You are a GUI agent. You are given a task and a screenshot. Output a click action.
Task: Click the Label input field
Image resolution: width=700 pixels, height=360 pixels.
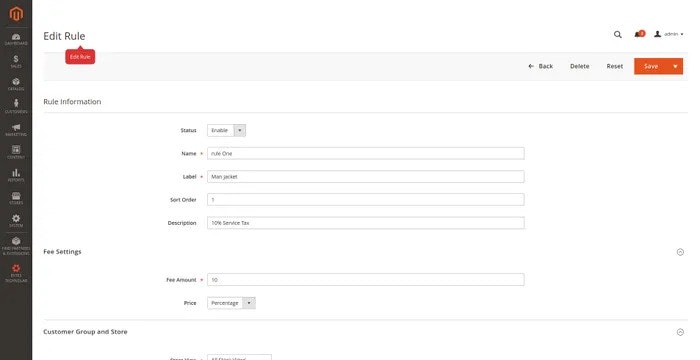(x=366, y=176)
